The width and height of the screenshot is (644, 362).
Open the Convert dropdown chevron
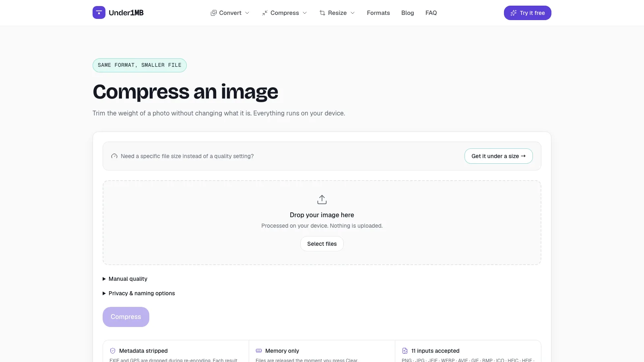pyautogui.click(x=247, y=13)
